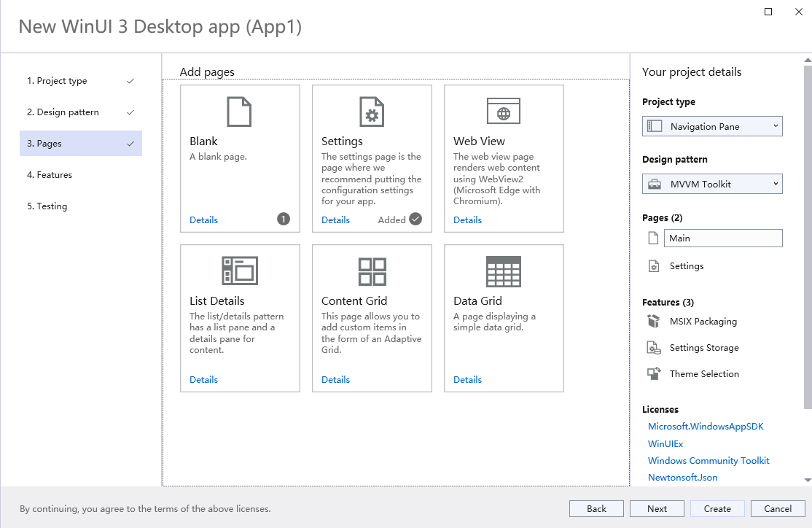Open Details for the Settings page
This screenshot has width=812, height=528.
click(x=335, y=220)
